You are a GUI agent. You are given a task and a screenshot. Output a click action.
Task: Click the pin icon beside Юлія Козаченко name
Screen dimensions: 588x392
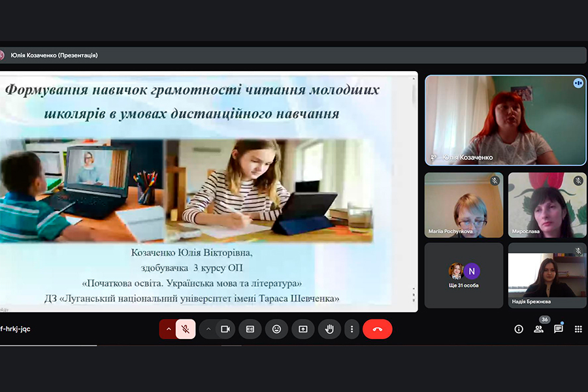tap(434, 157)
